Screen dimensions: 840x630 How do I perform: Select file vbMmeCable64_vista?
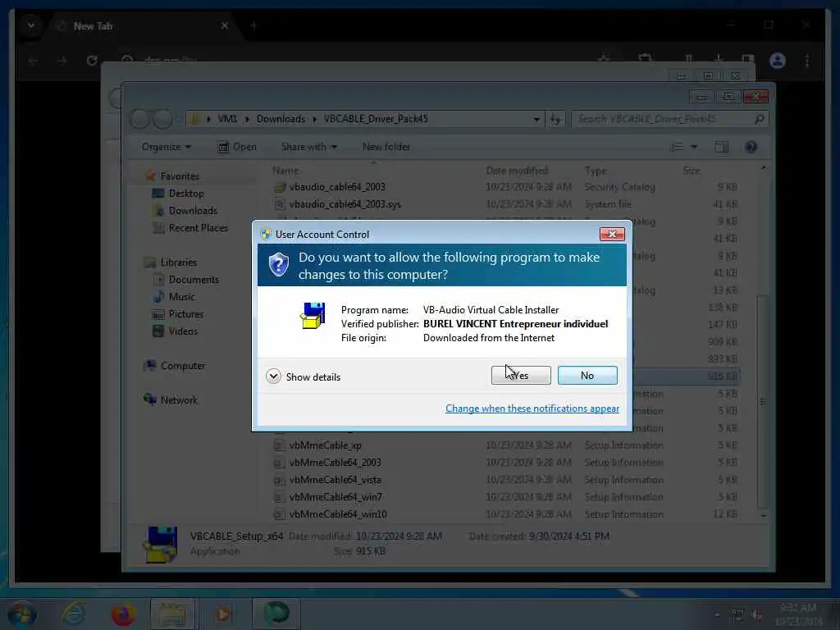(335, 479)
